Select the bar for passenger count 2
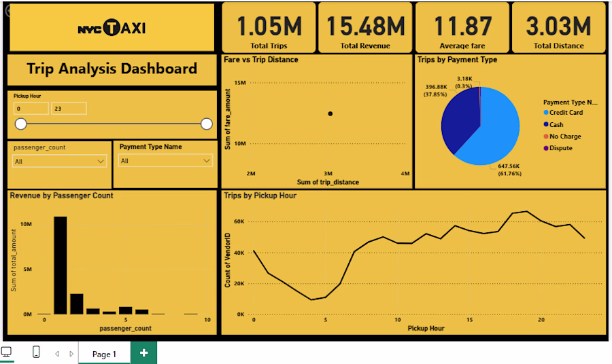612x364 pixels. tap(76, 304)
